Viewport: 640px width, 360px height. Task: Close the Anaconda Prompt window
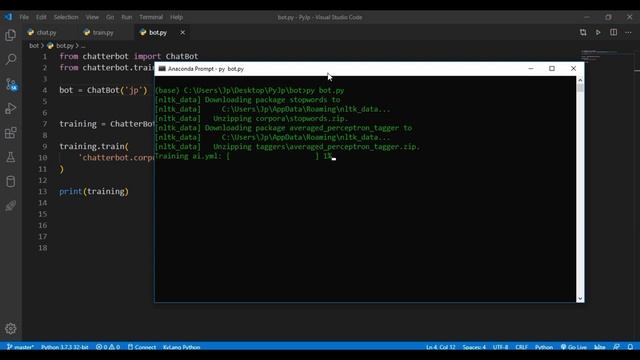[573, 69]
